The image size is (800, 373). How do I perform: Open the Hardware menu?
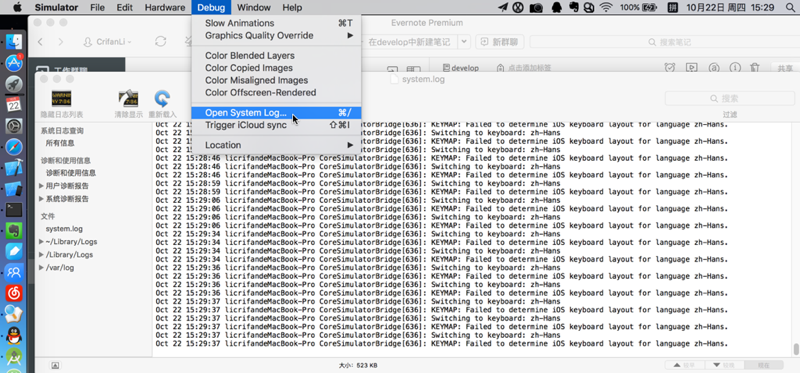point(165,8)
